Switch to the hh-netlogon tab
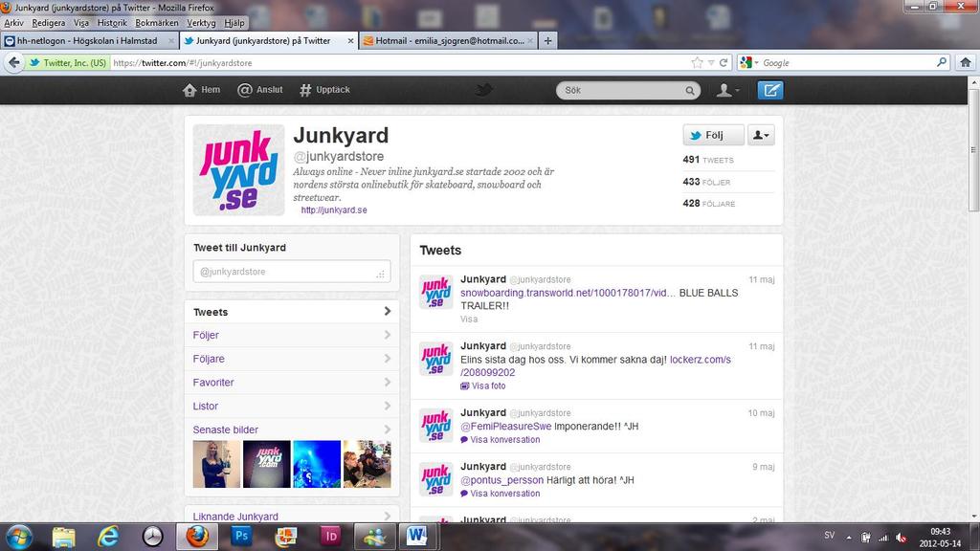The height and width of the screenshot is (551, 980). tap(89, 40)
